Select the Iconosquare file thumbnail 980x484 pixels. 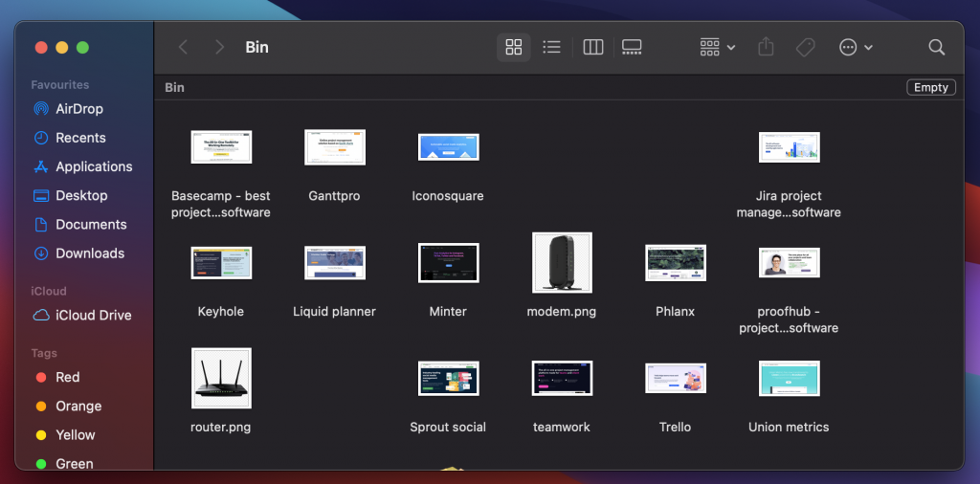(x=448, y=146)
